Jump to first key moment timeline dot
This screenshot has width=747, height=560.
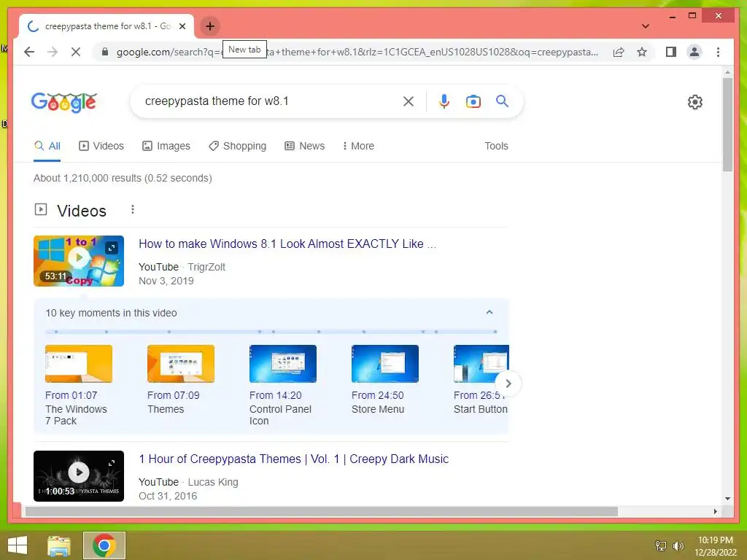click(56, 332)
